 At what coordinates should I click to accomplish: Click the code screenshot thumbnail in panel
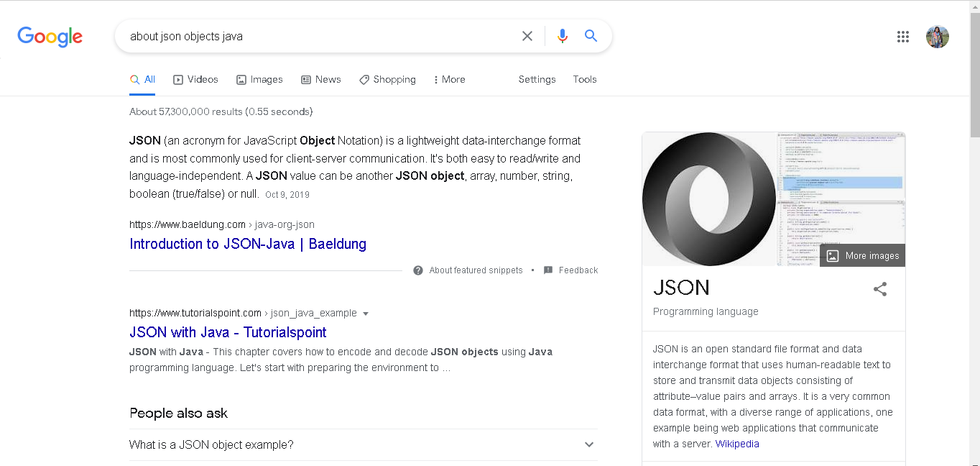(x=841, y=165)
